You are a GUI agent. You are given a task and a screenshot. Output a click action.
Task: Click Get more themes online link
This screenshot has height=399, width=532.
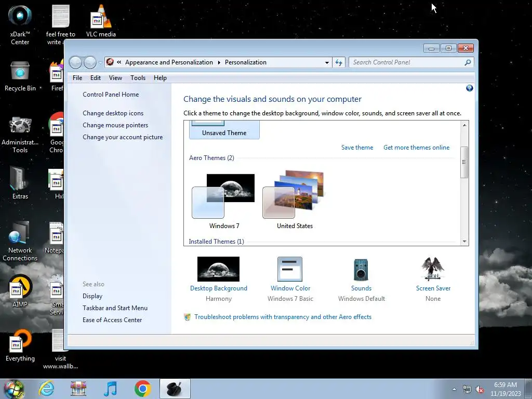416,147
